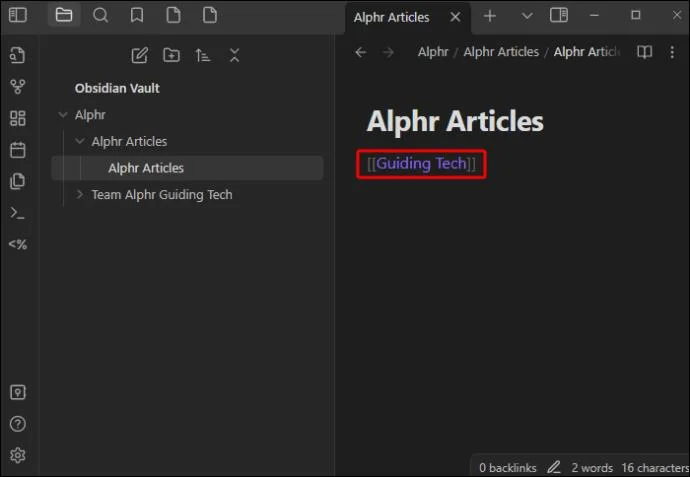Click the second page icon in top bar
690x477 pixels.
tap(210, 15)
